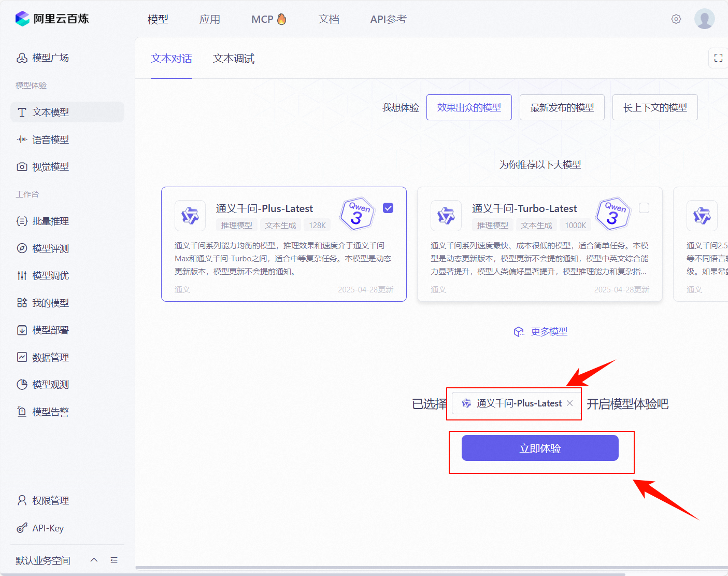728x576 pixels.
Task: Toggle fullscreen with the expand icon
Action: [718, 58]
